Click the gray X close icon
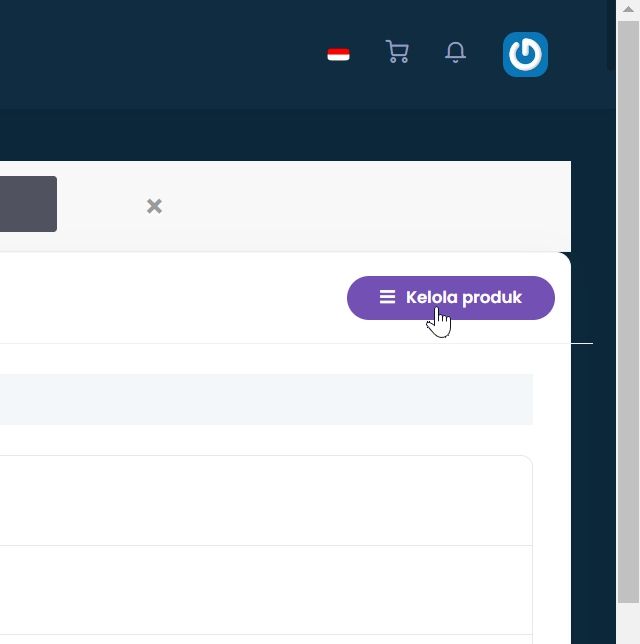The width and height of the screenshot is (640, 644). (154, 206)
